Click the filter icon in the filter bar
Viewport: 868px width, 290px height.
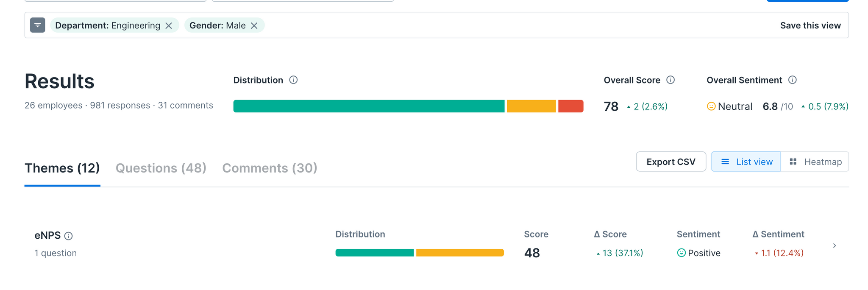coord(38,25)
